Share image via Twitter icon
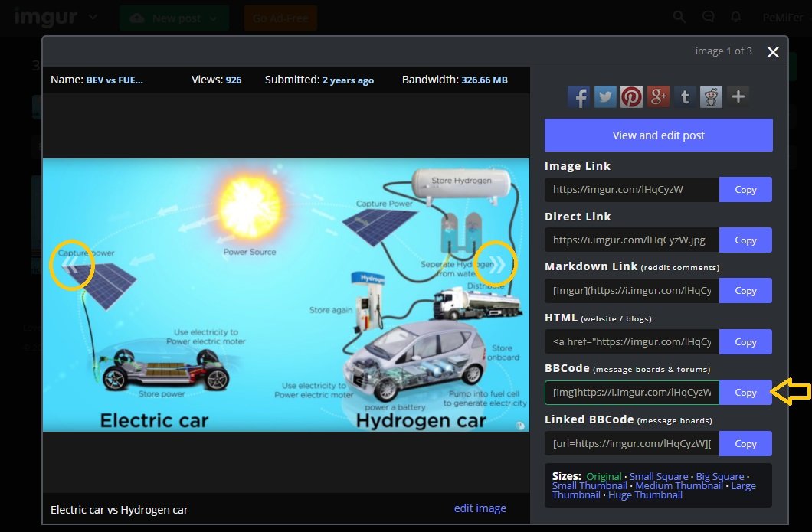Screen dimensions: 812x532 605,96
